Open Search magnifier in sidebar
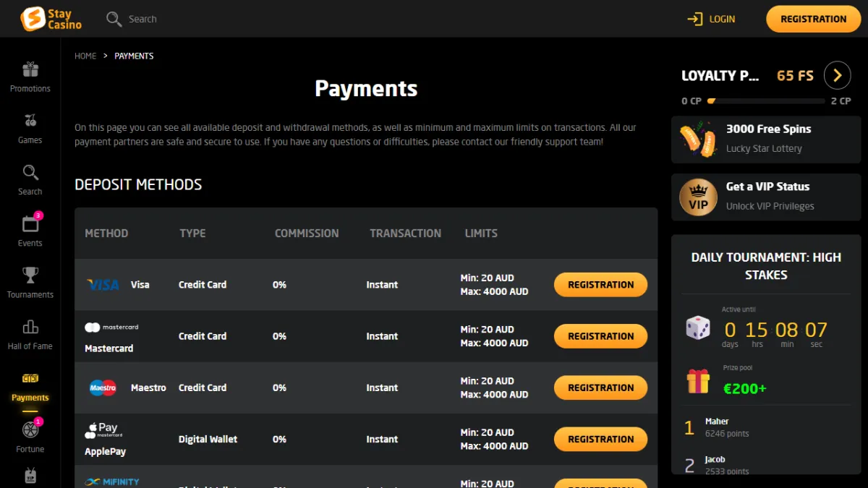 (30, 173)
